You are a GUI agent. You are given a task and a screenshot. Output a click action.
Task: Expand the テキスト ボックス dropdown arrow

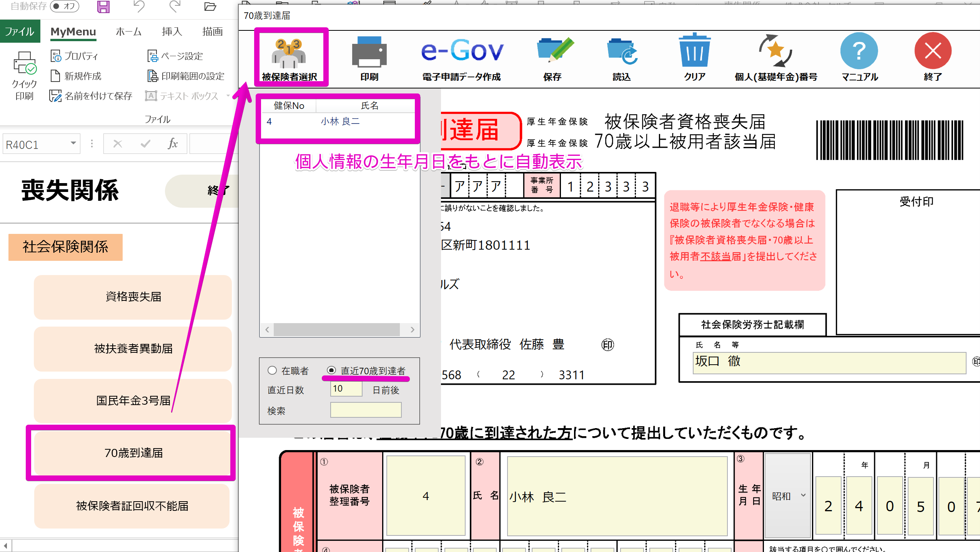point(228,96)
